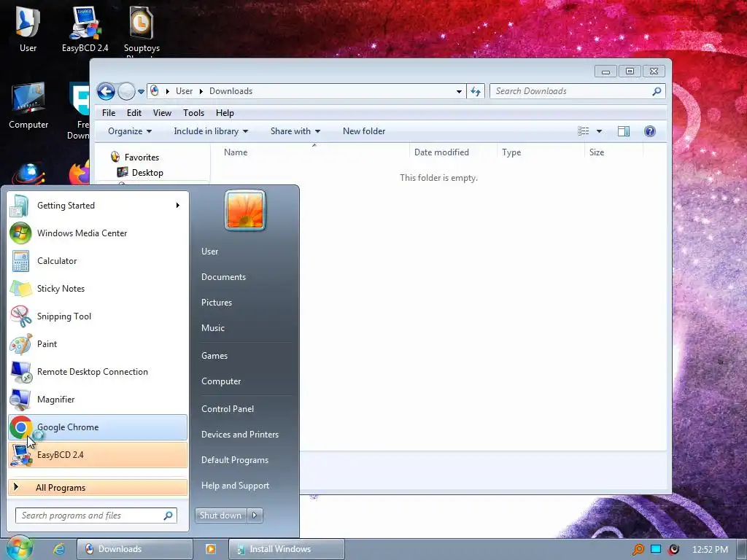
Task: Open recent pages dropdown arrow
Action: (141, 91)
